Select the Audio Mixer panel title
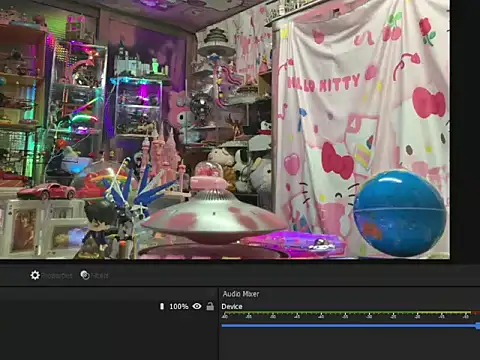The image size is (480, 360). tap(241, 294)
